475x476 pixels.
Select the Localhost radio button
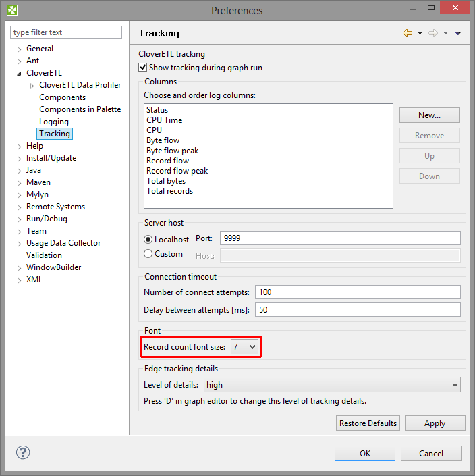coord(148,240)
